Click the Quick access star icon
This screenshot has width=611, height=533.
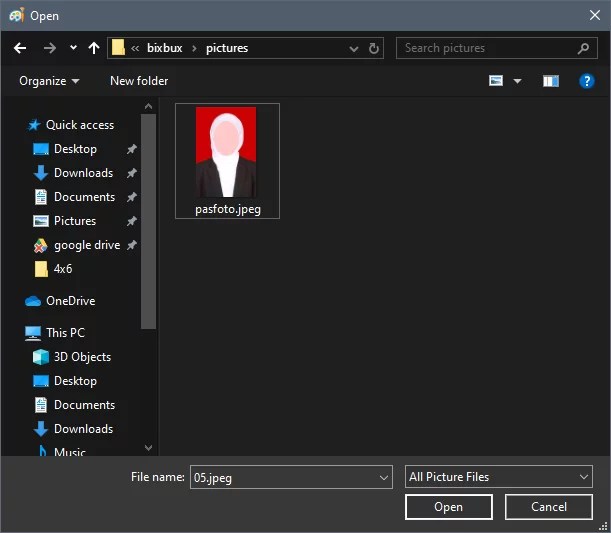[34, 125]
